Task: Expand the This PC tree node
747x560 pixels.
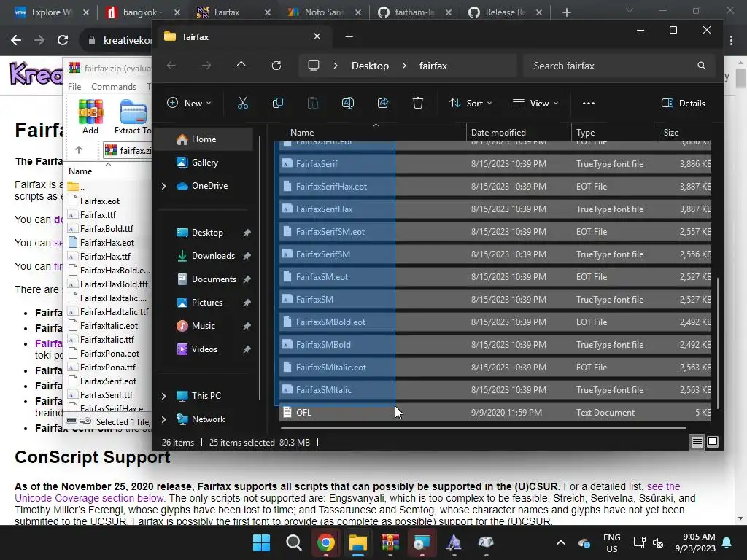Action: pos(164,396)
